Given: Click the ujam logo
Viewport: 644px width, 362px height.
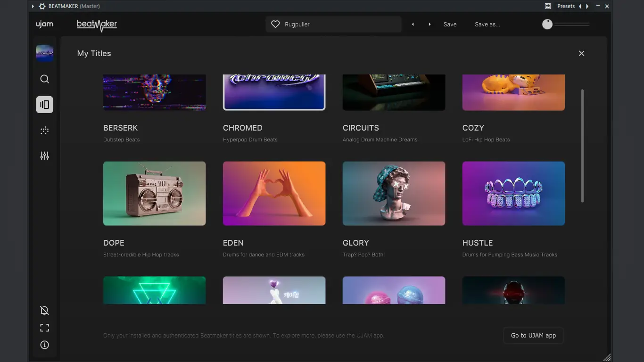Looking at the screenshot, I should pyautogui.click(x=45, y=24).
